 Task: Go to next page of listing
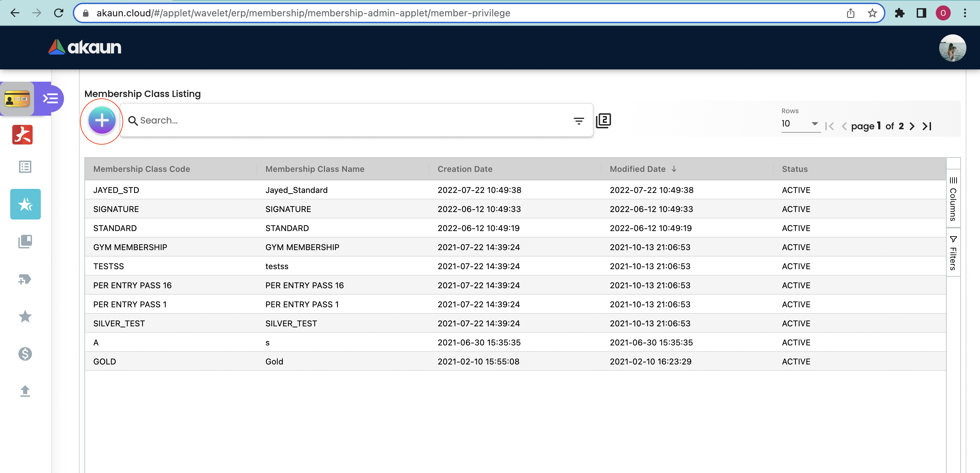(912, 126)
